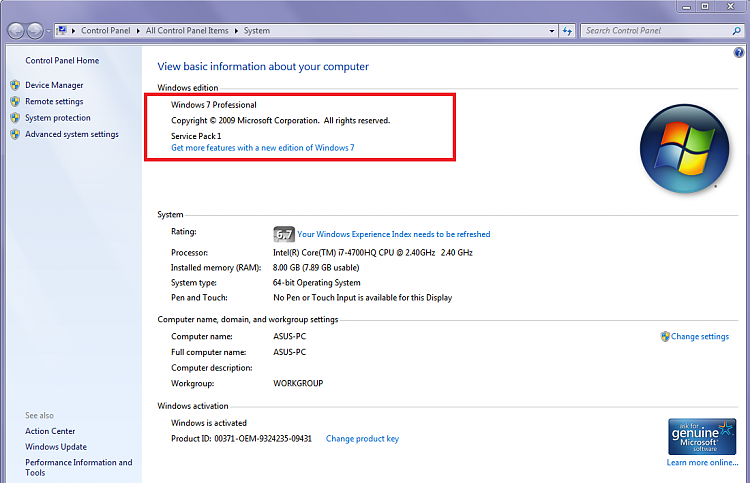This screenshot has width=750, height=483.
Task: Click Windows 7 Professional text
Action: (214, 105)
